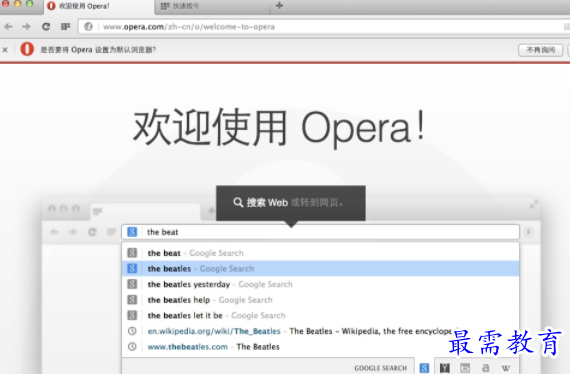Go forward with the browser forward arrow
Screen dimensions: 570x374
click(26, 27)
